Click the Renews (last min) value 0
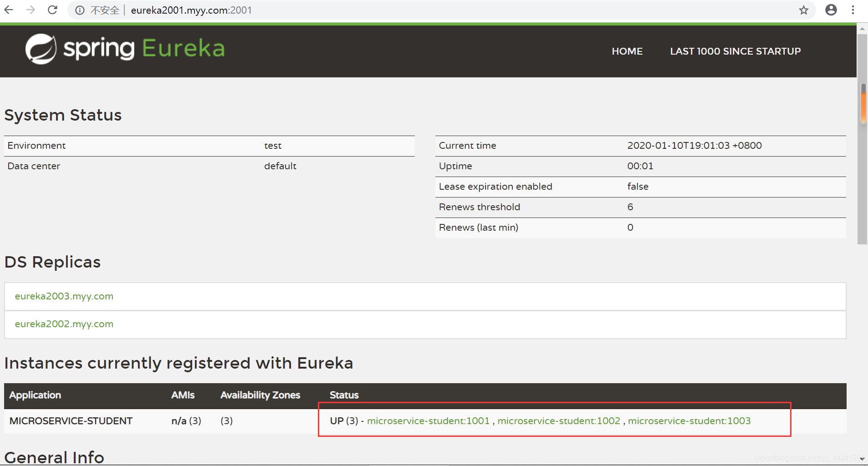The image size is (868, 466). point(630,228)
